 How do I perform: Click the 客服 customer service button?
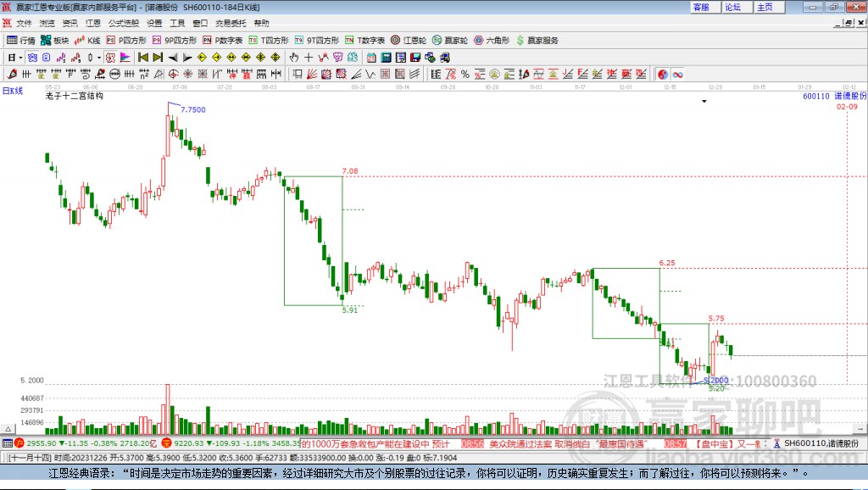click(x=705, y=7)
